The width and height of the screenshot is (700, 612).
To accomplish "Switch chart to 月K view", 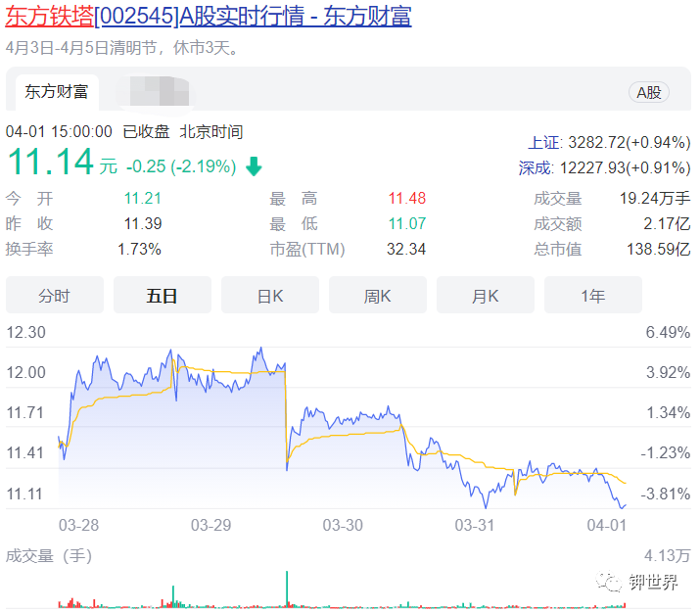I will pyautogui.click(x=486, y=295).
